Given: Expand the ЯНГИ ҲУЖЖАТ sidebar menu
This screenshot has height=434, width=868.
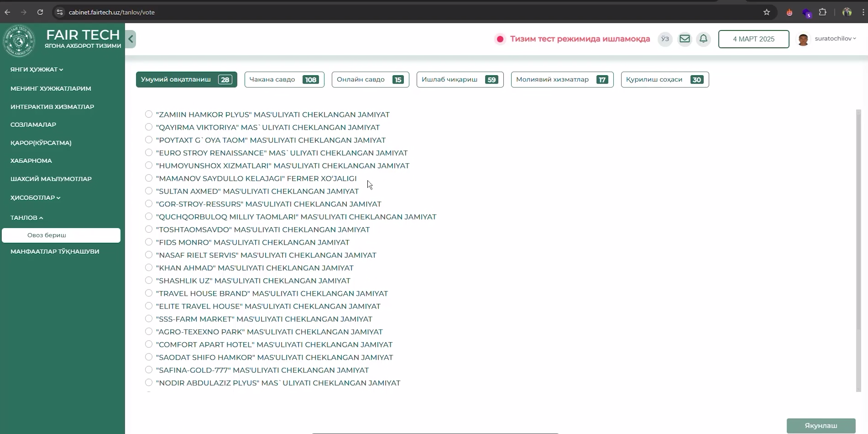Looking at the screenshot, I should pos(37,69).
